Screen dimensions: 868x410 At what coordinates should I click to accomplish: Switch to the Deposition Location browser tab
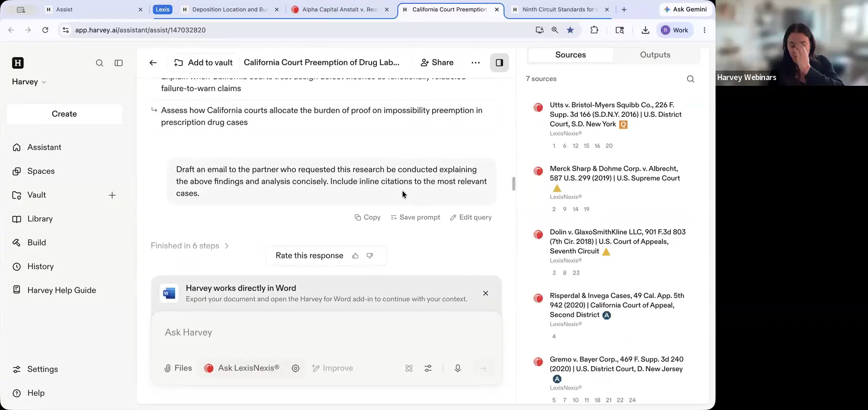pyautogui.click(x=230, y=10)
